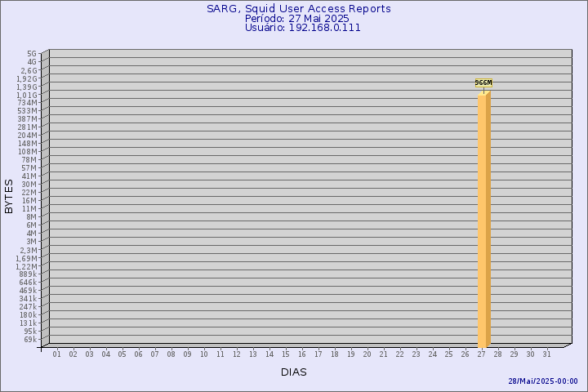The image size is (588, 392).
Task: Click the 247k y-axis label
Action: point(28,306)
